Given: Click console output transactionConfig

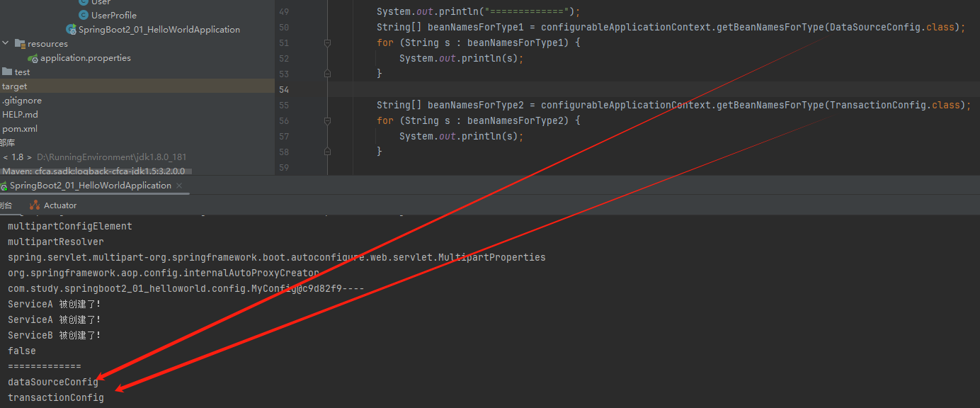Looking at the screenshot, I should [56, 397].
